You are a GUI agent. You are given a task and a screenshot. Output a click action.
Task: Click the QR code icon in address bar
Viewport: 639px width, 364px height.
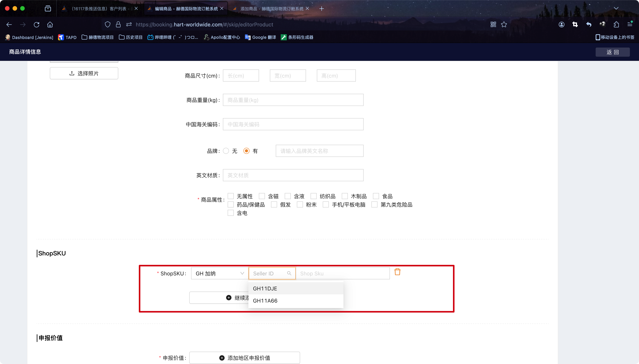(x=493, y=25)
